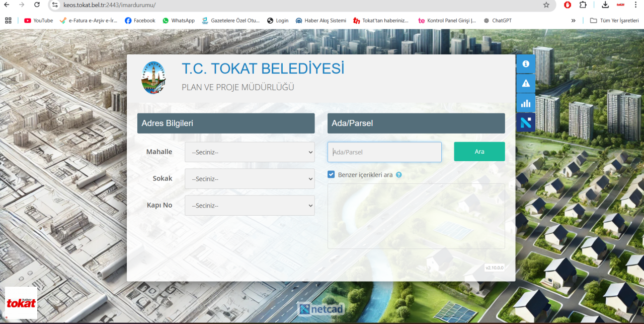
Task: Bookmark this page with the star icon
Action: 546,5
